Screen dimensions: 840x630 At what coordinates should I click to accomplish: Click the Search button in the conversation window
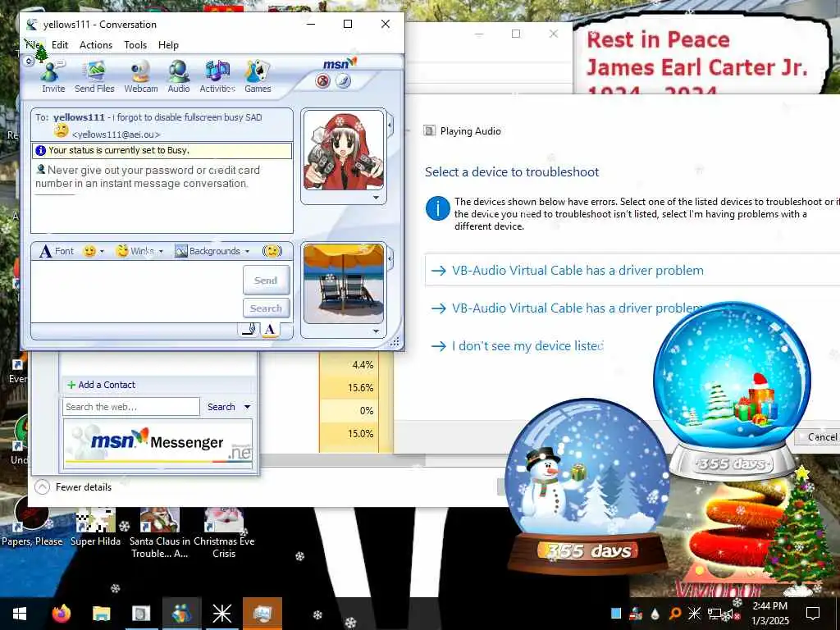[267, 308]
